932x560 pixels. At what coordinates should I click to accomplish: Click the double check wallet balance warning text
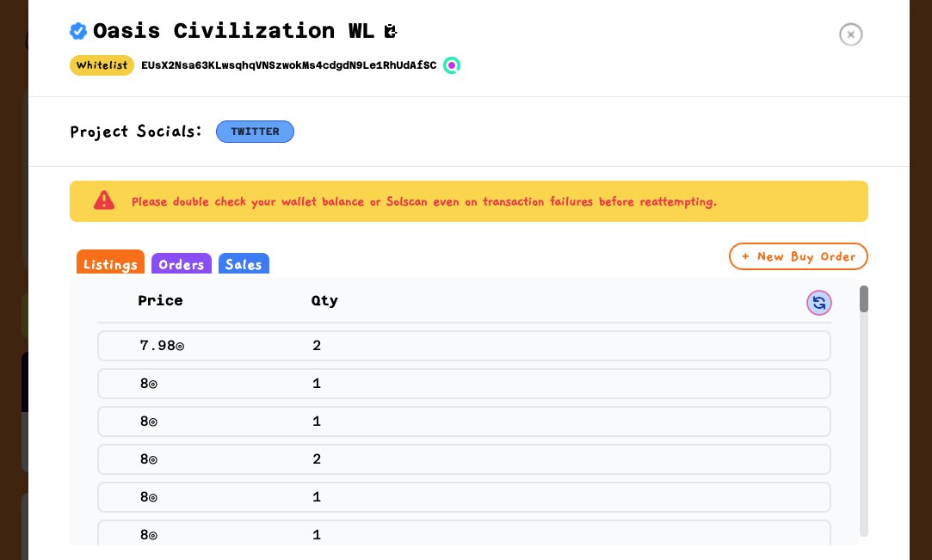click(424, 202)
